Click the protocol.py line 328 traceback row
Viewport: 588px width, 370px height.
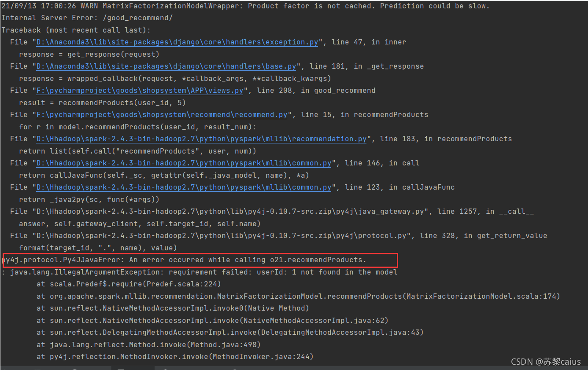278,236
